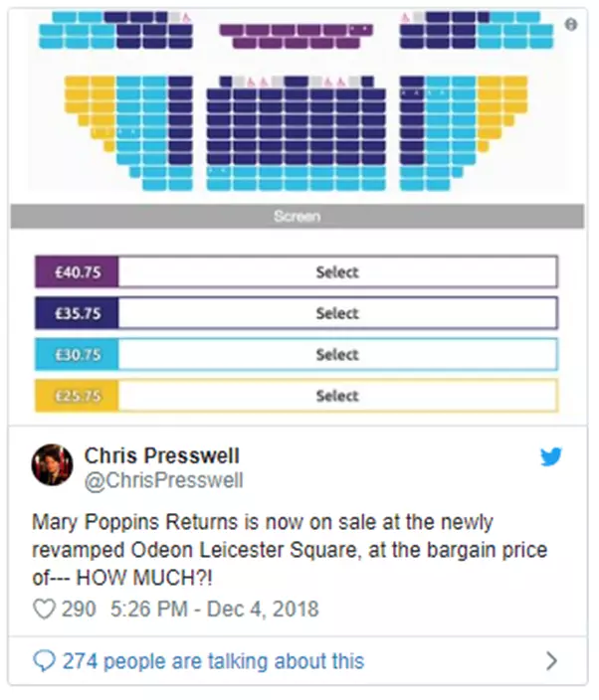Image resolution: width=599 pixels, height=700 pixels.
Task: Click the light blue £30.75 price swatch
Action: [x=77, y=354]
